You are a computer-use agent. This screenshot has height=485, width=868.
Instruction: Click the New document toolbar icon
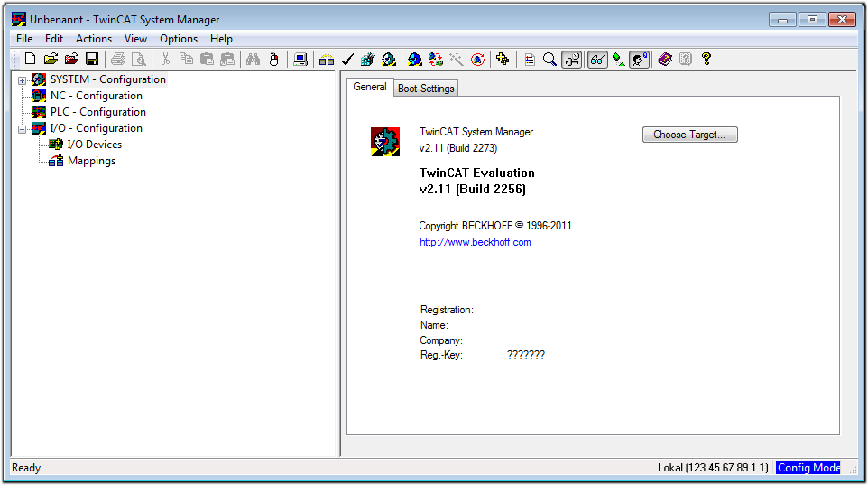tap(30, 60)
